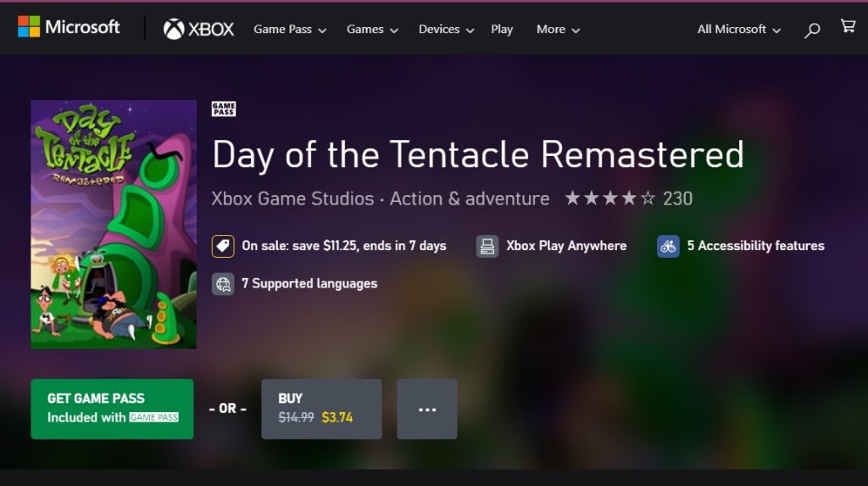Expand the Games dropdown menu
The height and width of the screenshot is (486, 868).
(x=372, y=29)
